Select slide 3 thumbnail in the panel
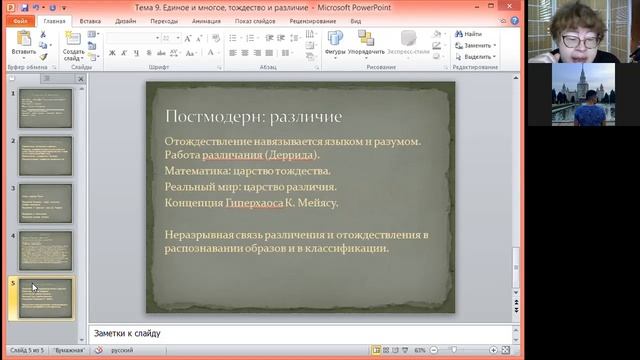Viewport: 640px width, 360px height. click(45, 203)
